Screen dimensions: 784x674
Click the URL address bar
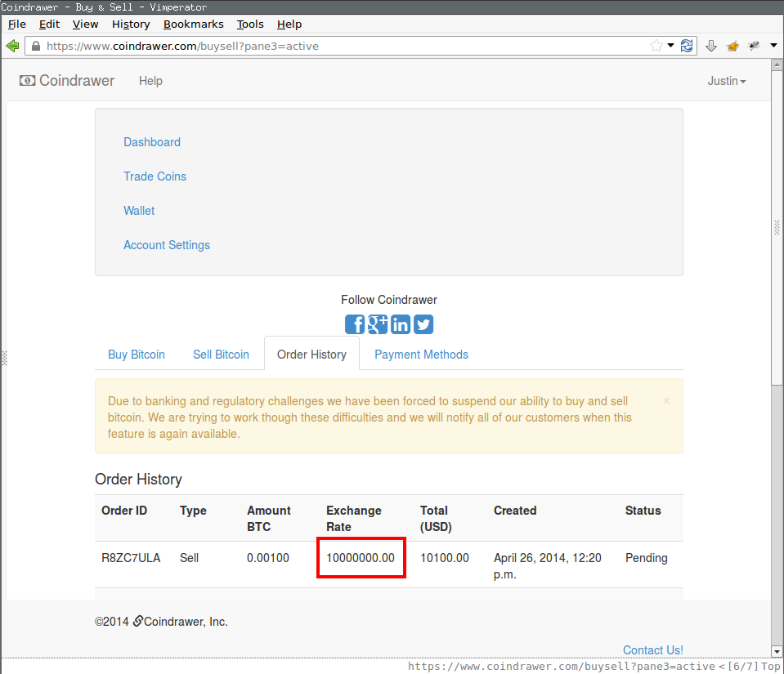coord(345,46)
